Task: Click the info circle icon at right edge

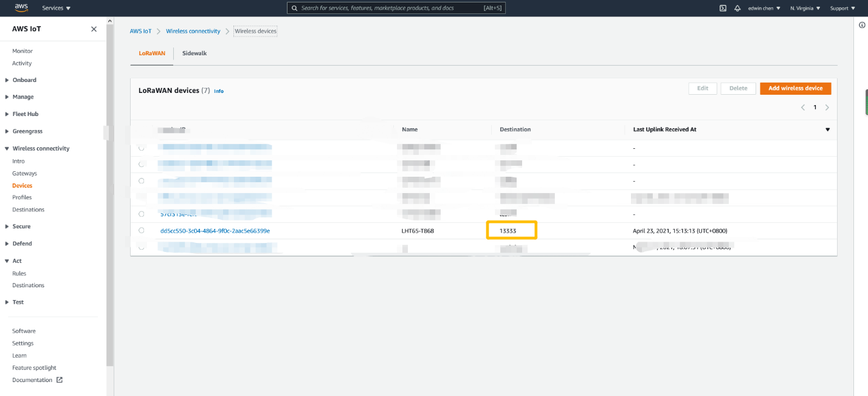Action: 862,25
